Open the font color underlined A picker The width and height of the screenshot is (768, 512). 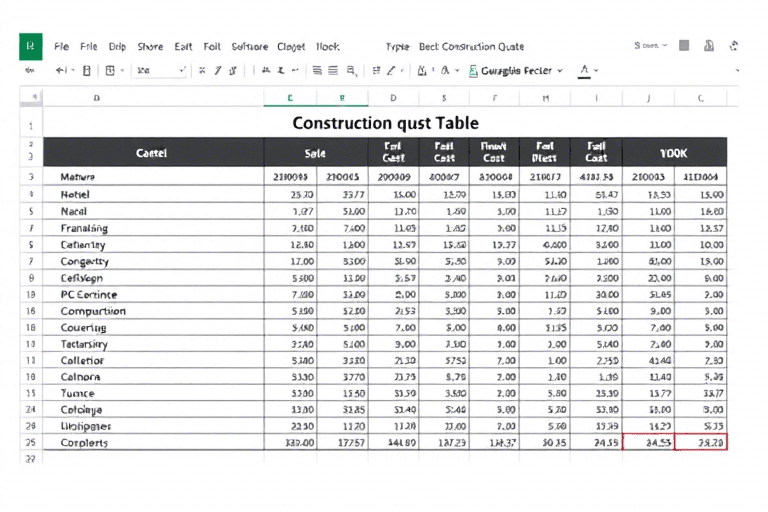click(585, 71)
